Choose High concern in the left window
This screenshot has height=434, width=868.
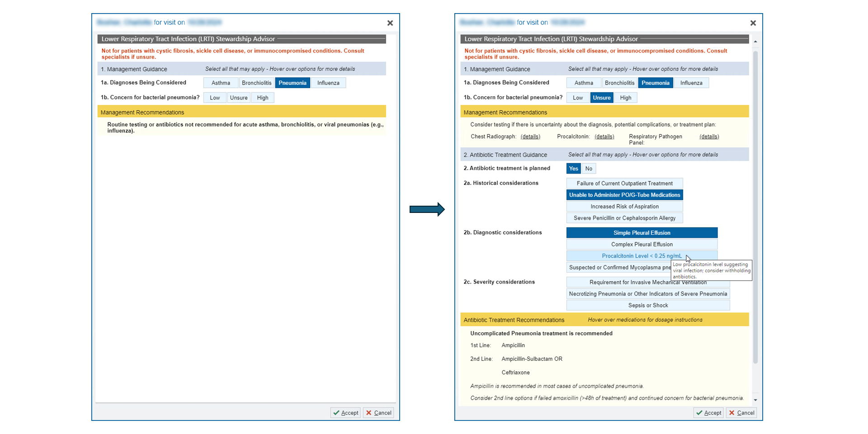pyautogui.click(x=263, y=98)
